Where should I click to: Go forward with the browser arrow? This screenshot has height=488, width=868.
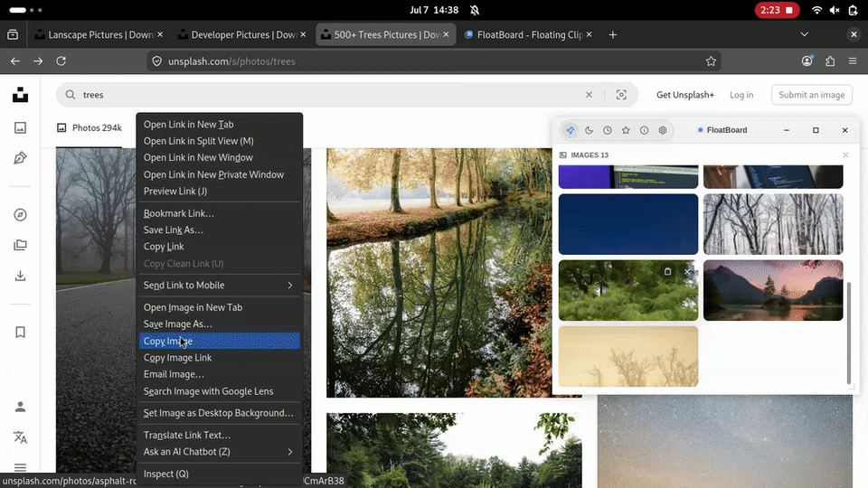[x=38, y=61]
